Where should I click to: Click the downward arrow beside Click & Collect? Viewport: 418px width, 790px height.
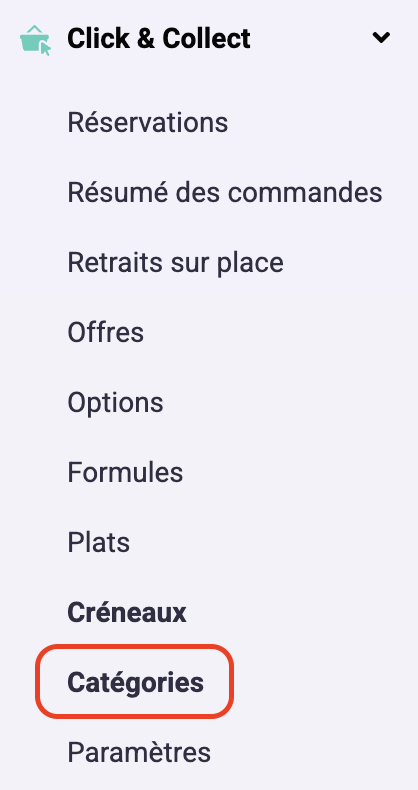coord(381,37)
